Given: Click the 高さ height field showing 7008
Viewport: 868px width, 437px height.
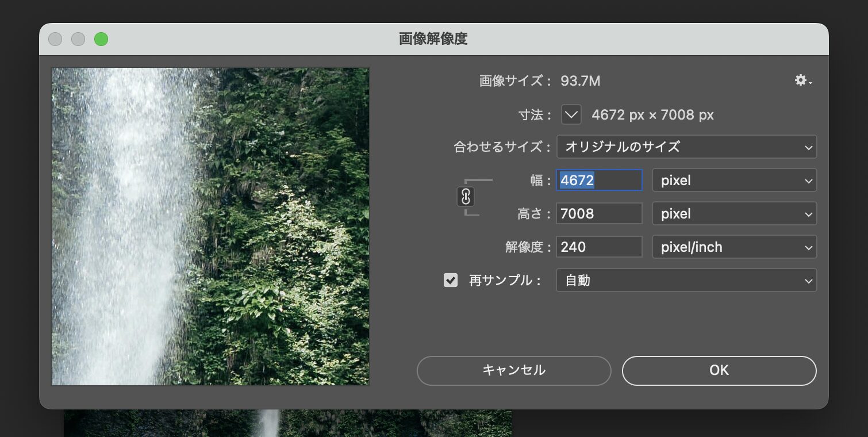Looking at the screenshot, I should click(599, 214).
